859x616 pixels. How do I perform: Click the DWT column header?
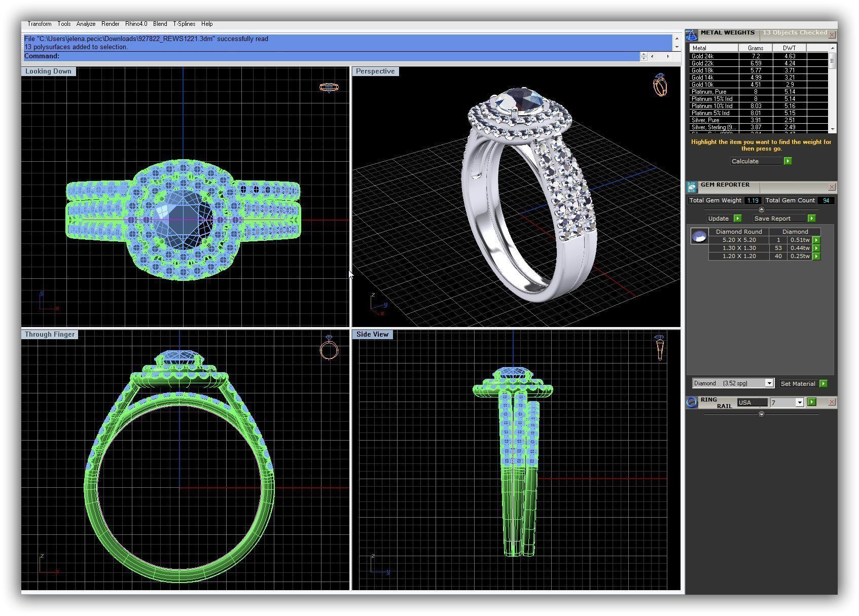(789, 48)
